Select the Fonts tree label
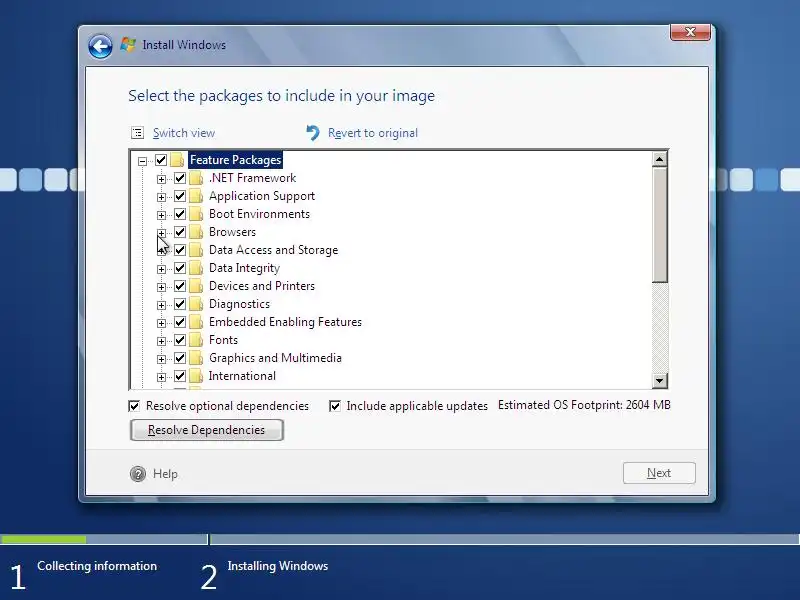This screenshot has height=600, width=800. pyautogui.click(x=223, y=340)
